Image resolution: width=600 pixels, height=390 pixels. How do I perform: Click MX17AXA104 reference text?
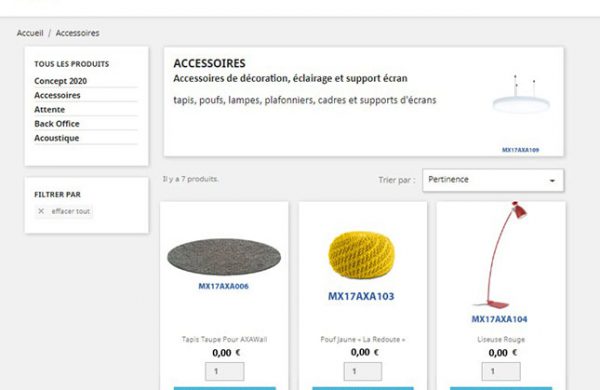pyautogui.click(x=499, y=319)
